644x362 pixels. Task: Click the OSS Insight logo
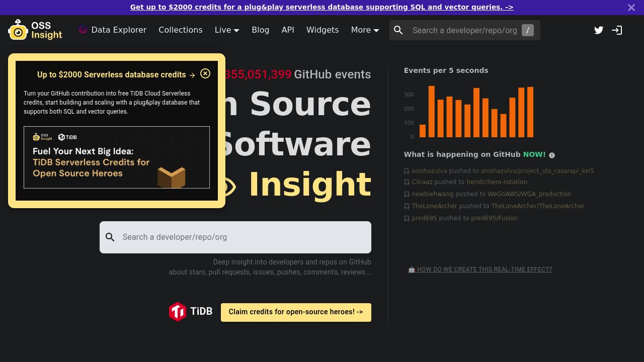click(x=35, y=30)
